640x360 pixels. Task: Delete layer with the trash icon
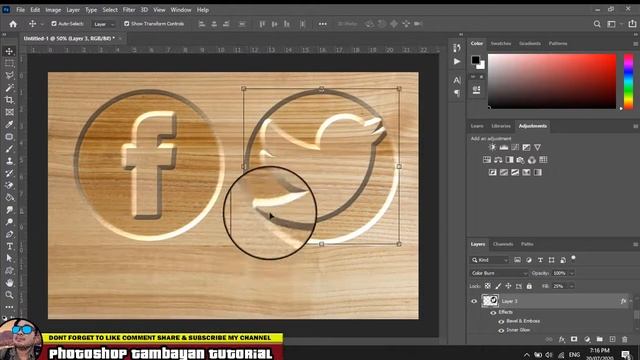click(624, 339)
